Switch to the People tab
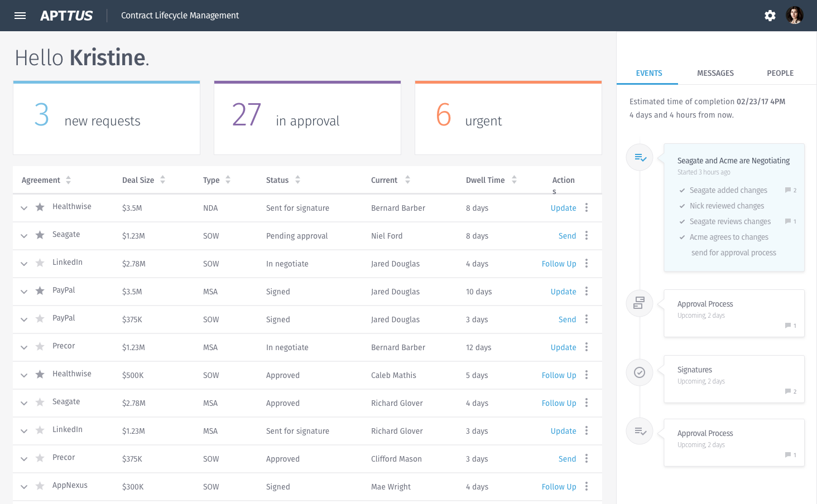Viewport: 817px width, 504px height. click(x=780, y=73)
